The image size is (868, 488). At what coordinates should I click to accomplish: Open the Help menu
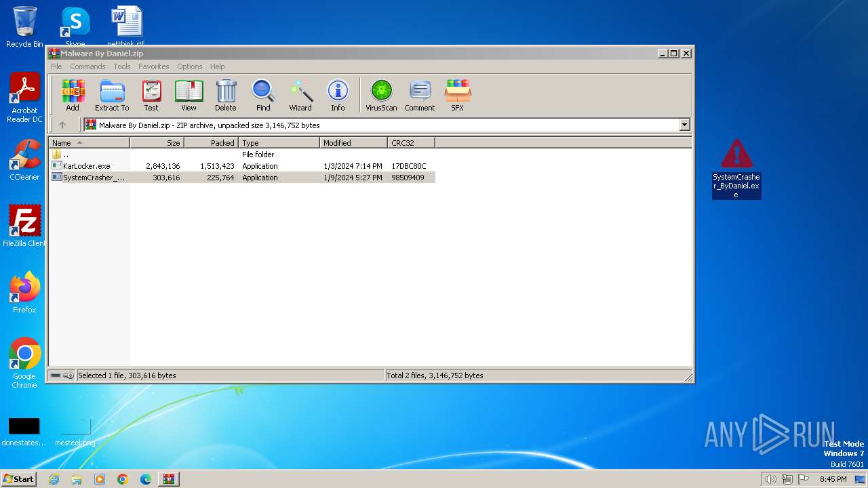(x=217, y=66)
